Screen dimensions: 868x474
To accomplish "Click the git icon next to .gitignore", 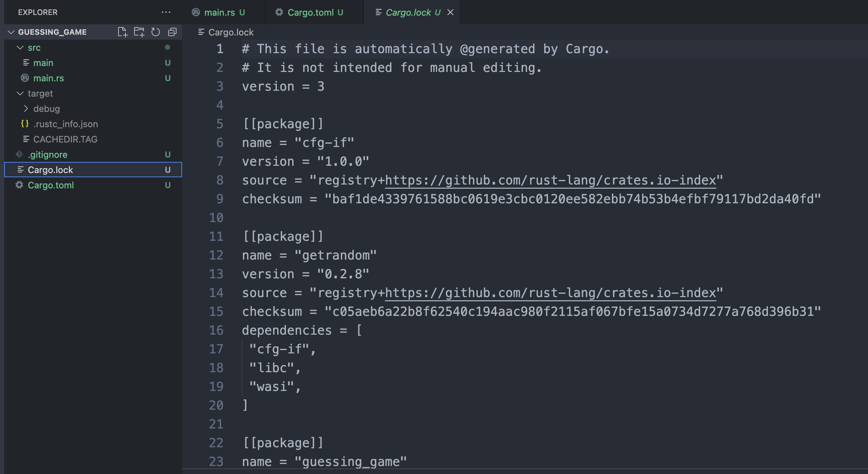I will [19, 154].
